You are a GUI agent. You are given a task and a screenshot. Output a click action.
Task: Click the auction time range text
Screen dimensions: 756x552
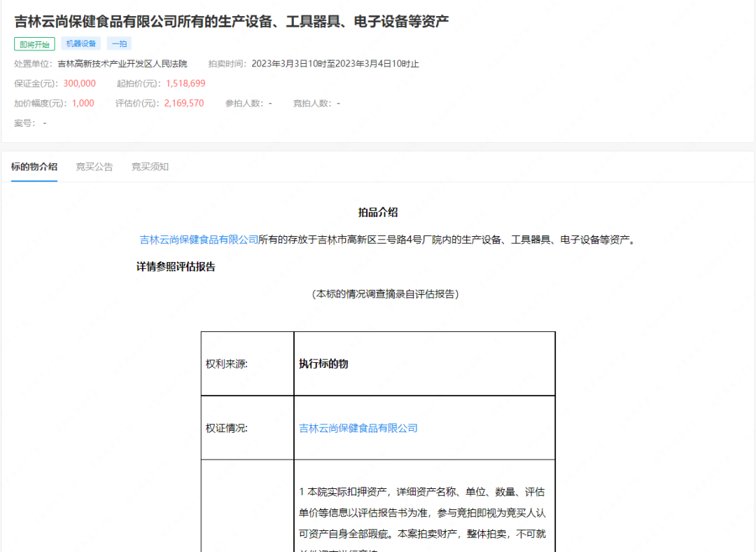[x=335, y=64]
